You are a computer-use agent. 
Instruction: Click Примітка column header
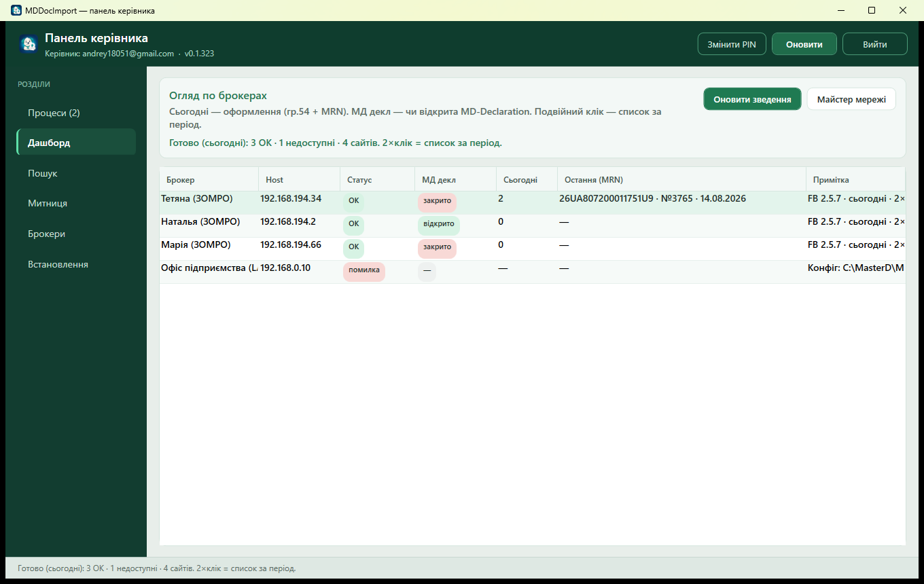click(x=856, y=180)
